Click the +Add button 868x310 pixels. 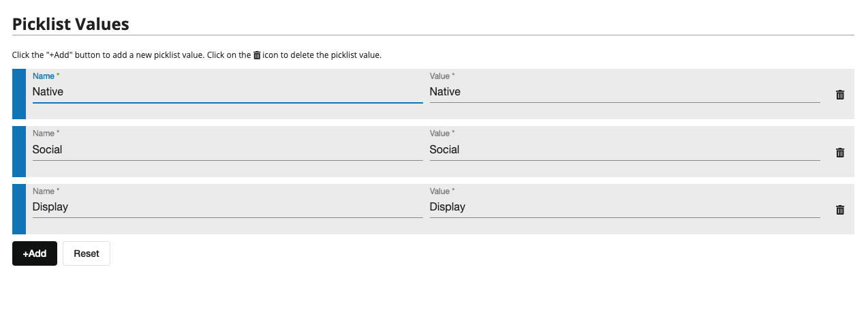click(x=35, y=253)
